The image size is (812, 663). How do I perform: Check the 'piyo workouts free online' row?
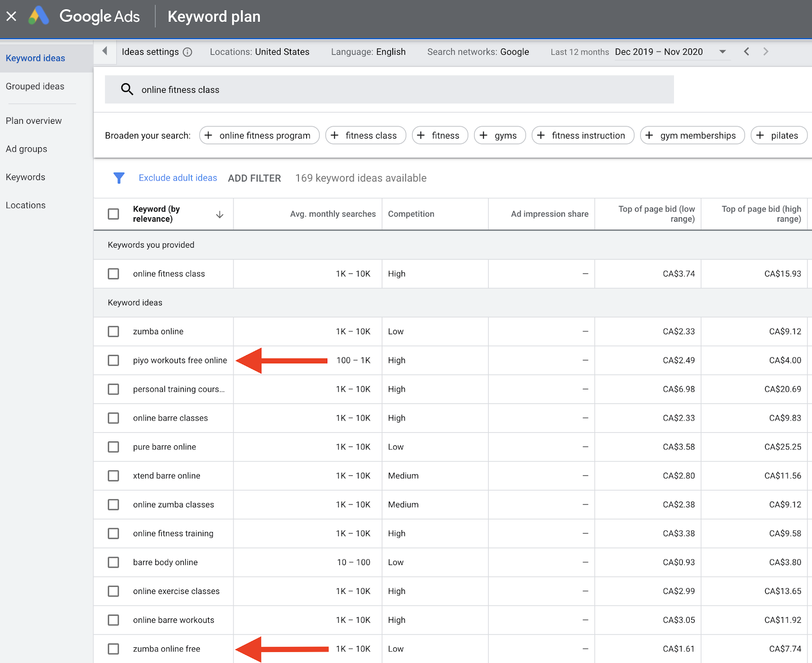[x=113, y=361]
